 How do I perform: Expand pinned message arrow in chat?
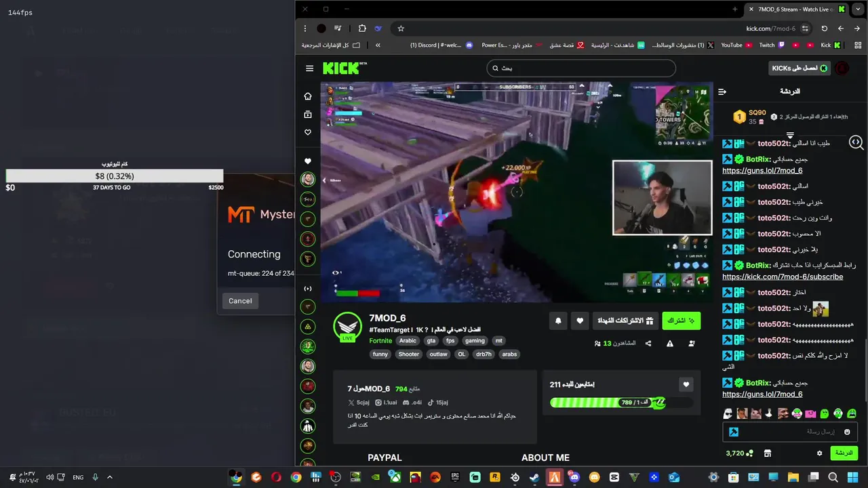[x=790, y=136]
